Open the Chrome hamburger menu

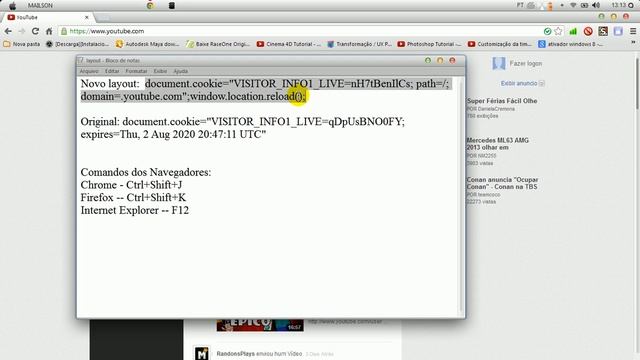tap(633, 31)
